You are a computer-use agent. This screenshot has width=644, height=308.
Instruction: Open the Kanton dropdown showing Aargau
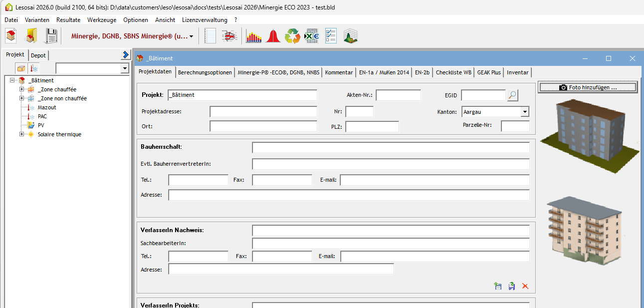click(524, 112)
